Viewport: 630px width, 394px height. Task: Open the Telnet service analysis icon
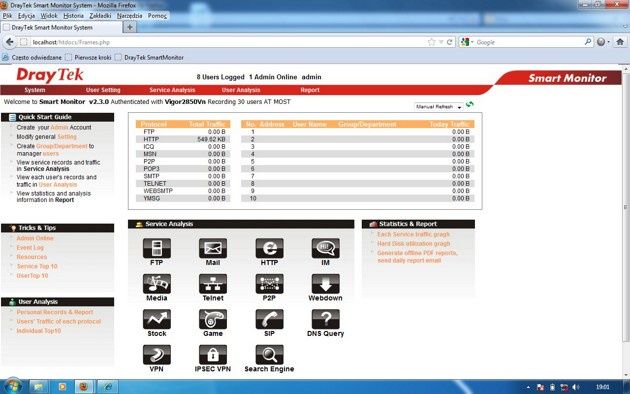pos(213,284)
